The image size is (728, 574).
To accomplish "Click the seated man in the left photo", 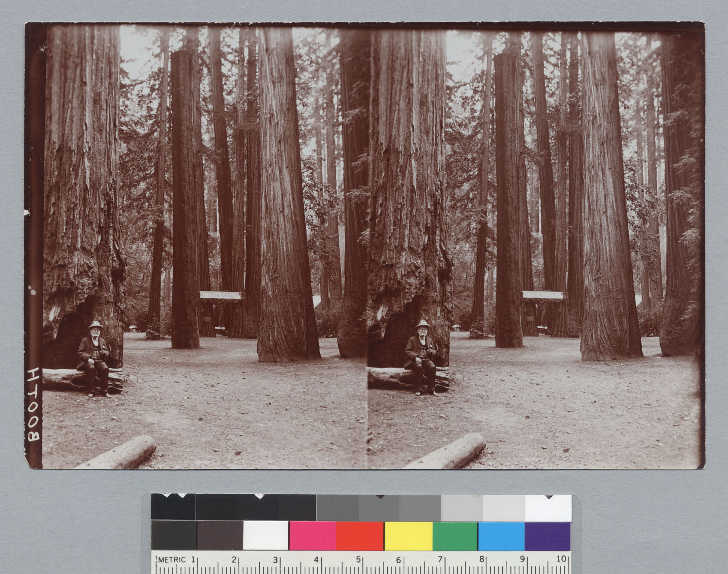I will tap(94, 358).
